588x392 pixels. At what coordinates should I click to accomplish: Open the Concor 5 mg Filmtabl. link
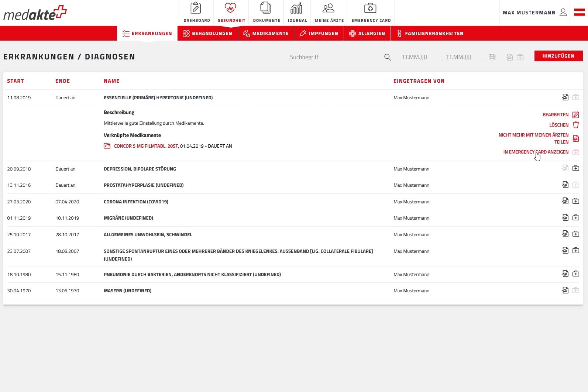pyautogui.click(x=146, y=146)
